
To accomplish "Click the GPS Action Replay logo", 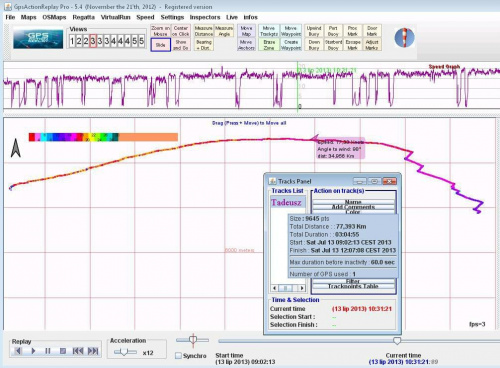I will pos(38,39).
